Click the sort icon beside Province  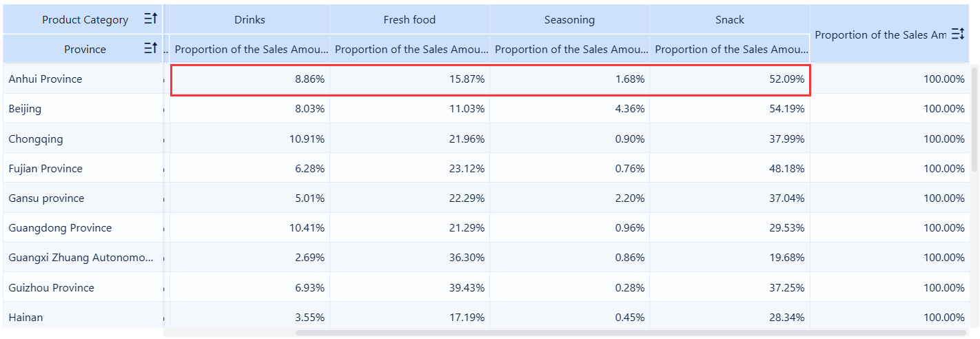coord(150,48)
